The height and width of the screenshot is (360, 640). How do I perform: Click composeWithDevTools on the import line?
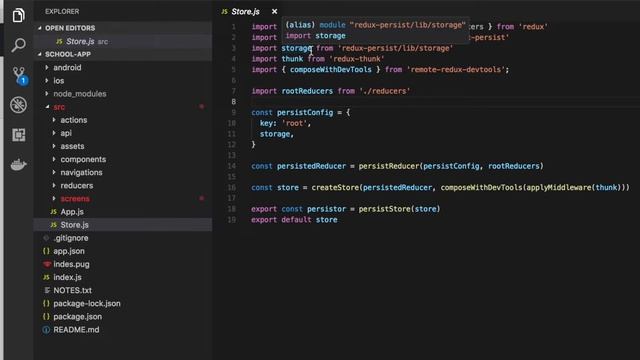[x=331, y=69]
